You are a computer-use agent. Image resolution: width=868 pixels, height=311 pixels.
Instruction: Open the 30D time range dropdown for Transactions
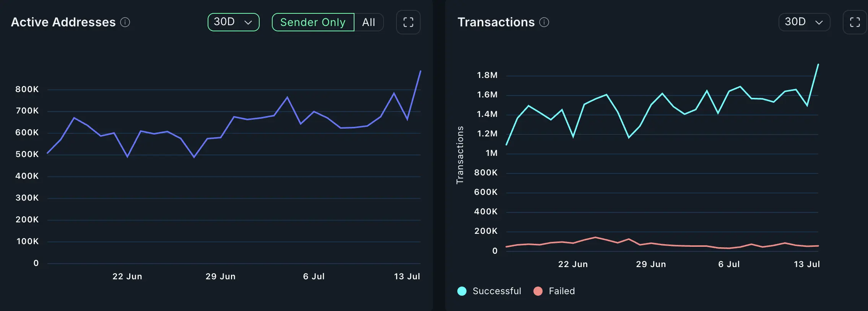pyautogui.click(x=804, y=22)
